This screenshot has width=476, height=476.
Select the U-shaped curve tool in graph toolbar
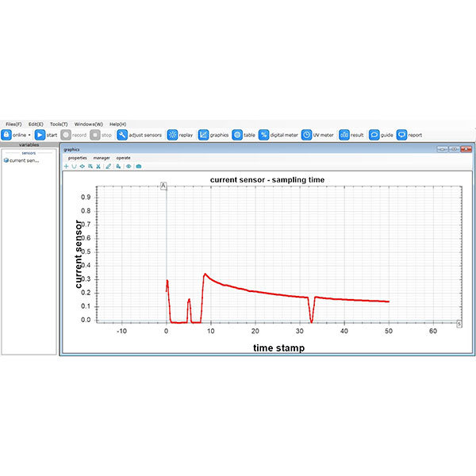tap(74, 166)
